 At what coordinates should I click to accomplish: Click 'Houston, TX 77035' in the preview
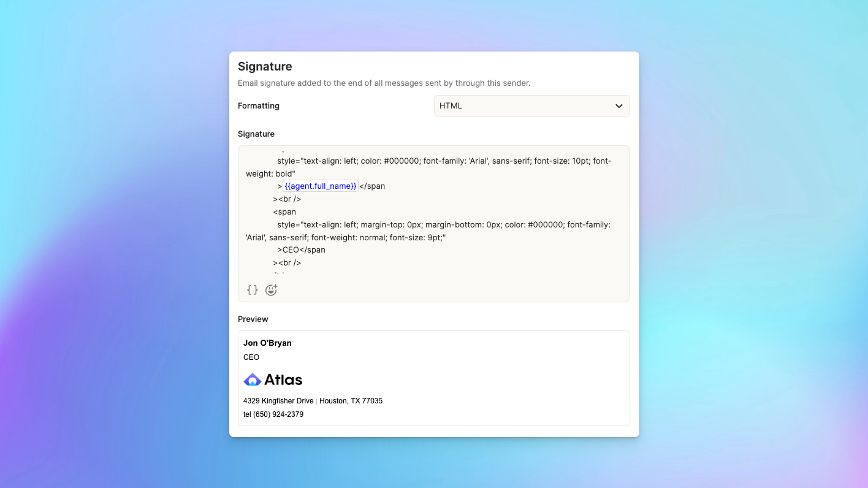point(351,401)
